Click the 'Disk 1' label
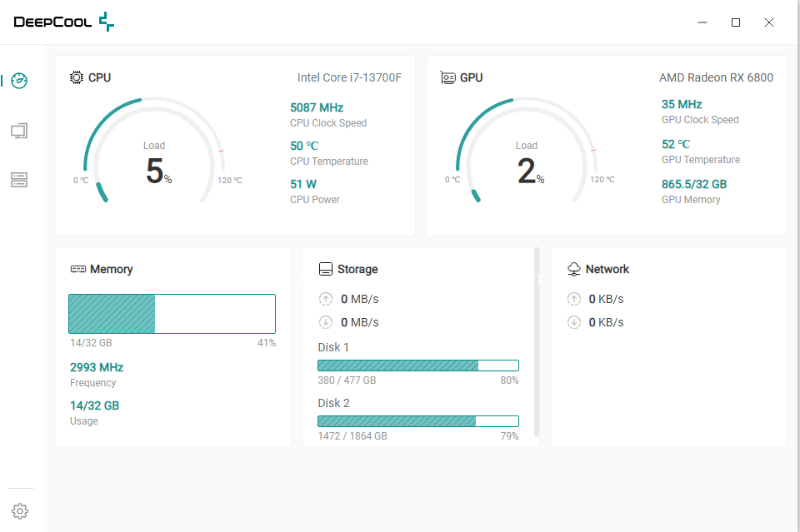 click(x=333, y=347)
